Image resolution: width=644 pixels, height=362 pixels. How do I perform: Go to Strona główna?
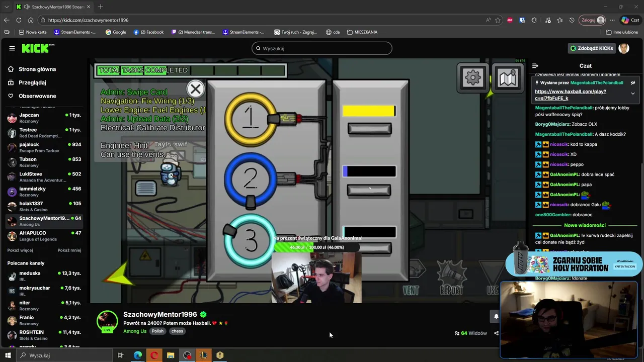pos(37,69)
